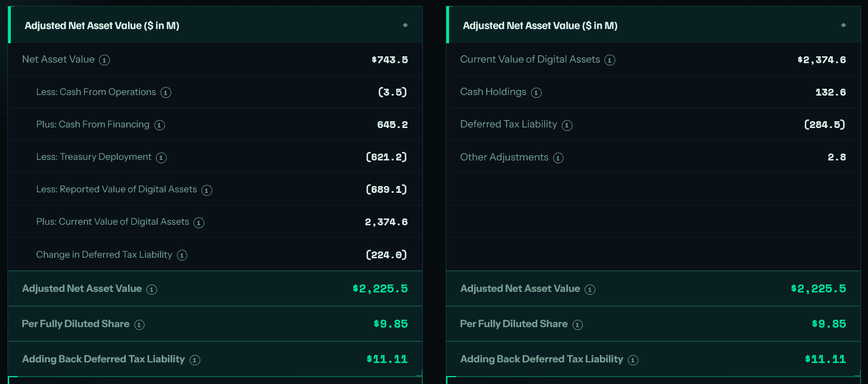Click the right panel $9.85 per share value

tap(829, 324)
